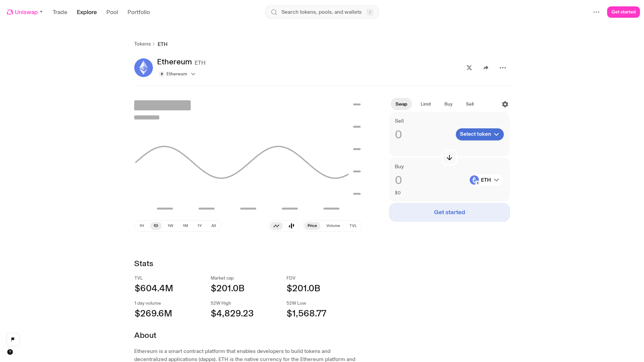Click the Stats heading
This screenshot has width=644, height=362.
pos(144,263)
